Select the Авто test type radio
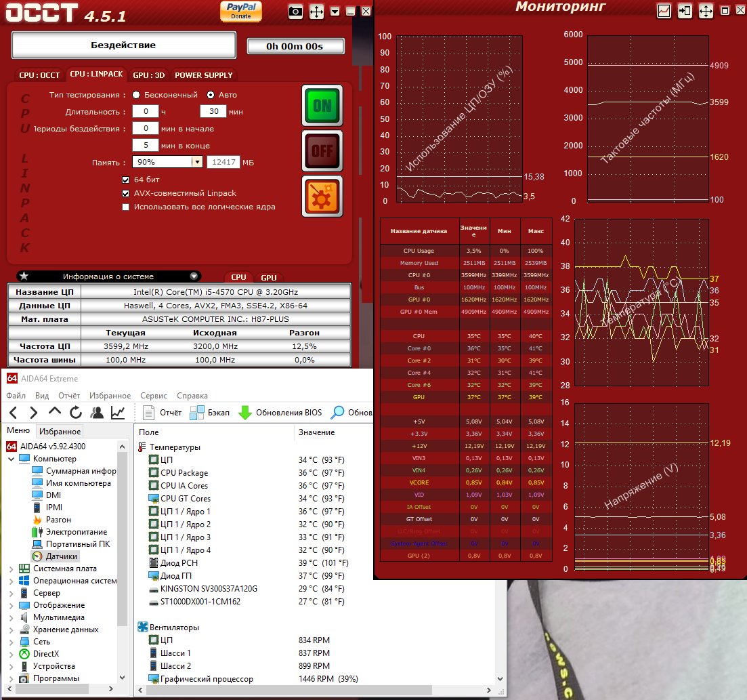Image resolution: width=747 pixels, height=700 pixels. click(x=211, y=95)
